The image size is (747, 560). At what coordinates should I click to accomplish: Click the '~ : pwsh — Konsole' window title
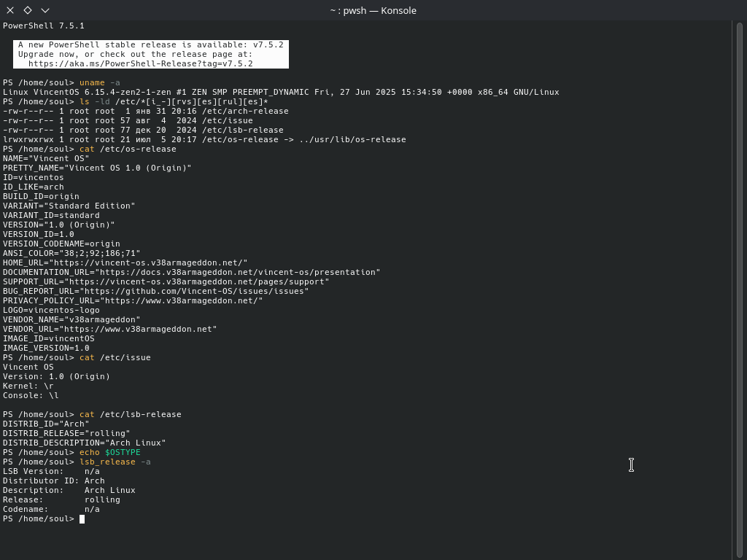point(373,10)
